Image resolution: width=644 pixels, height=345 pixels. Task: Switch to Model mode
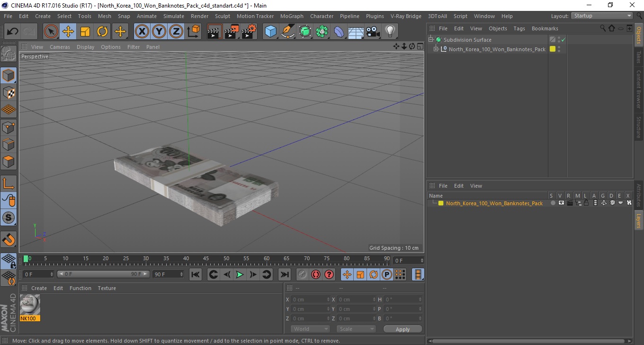coord(9,75)
